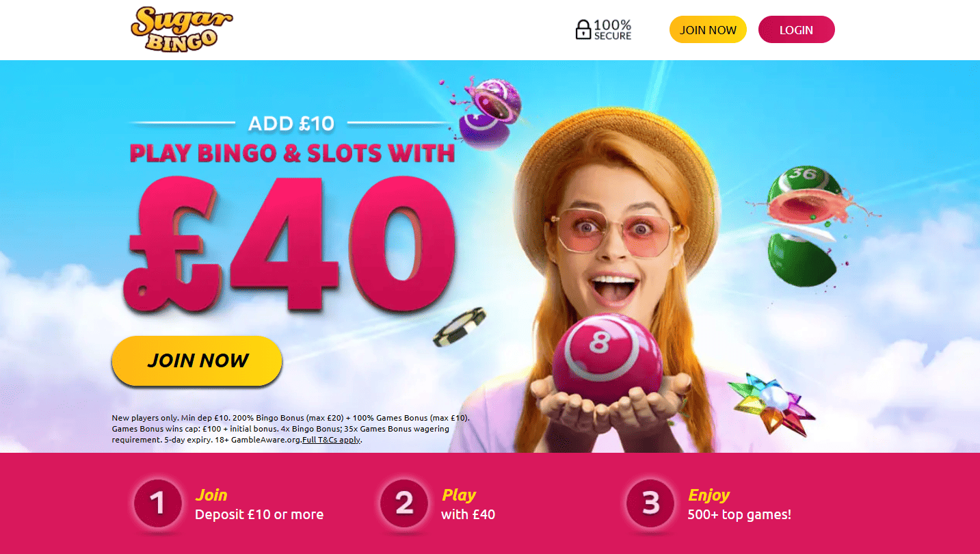Select the Play with £40 step

468,504
